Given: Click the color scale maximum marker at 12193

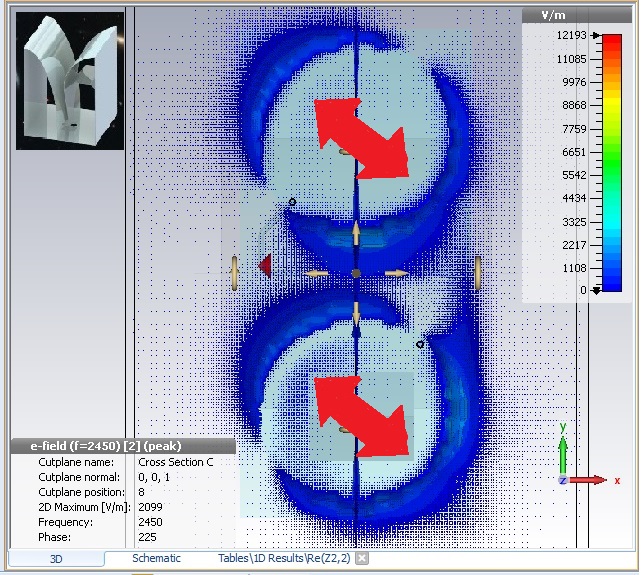Looking at the screenshot, I should click(x=596, y=36).
